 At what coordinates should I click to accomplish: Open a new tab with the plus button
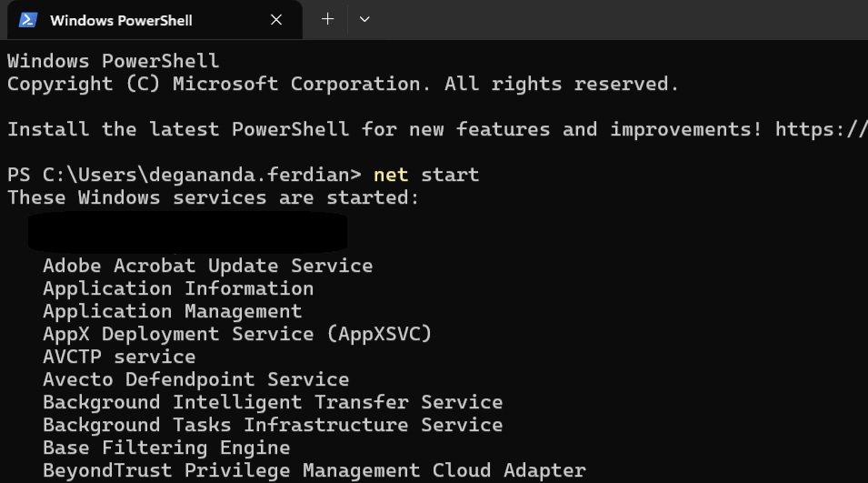pyautogui.click(x=328, y=19)
